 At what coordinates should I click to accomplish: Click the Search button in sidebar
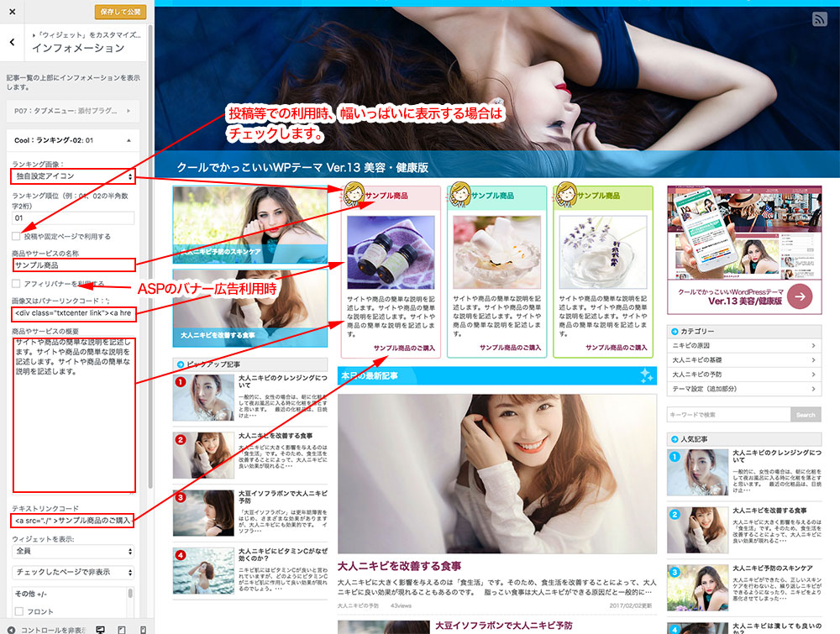pyautogui.click(x=806, y=415)
